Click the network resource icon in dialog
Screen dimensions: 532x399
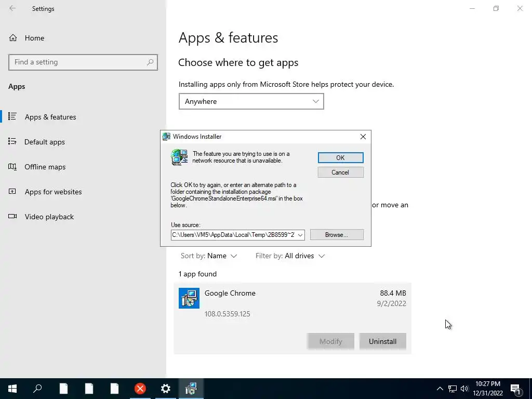click(179, 157)
